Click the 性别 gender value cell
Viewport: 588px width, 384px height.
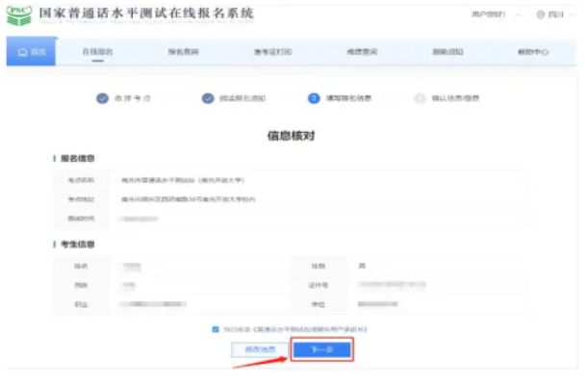pyautogui.click(x=362, y=266)
